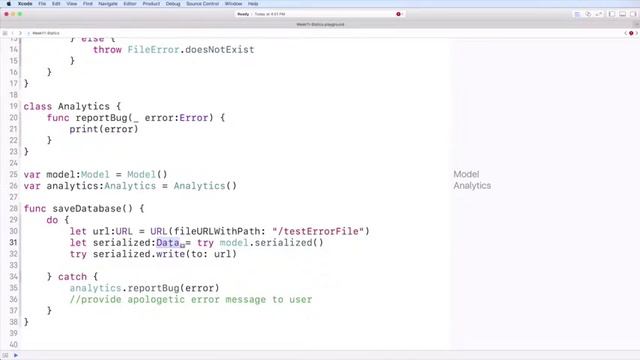Click the red error badge in activity bar
This screenshot has width=640, height=360.
pos(398,14)
